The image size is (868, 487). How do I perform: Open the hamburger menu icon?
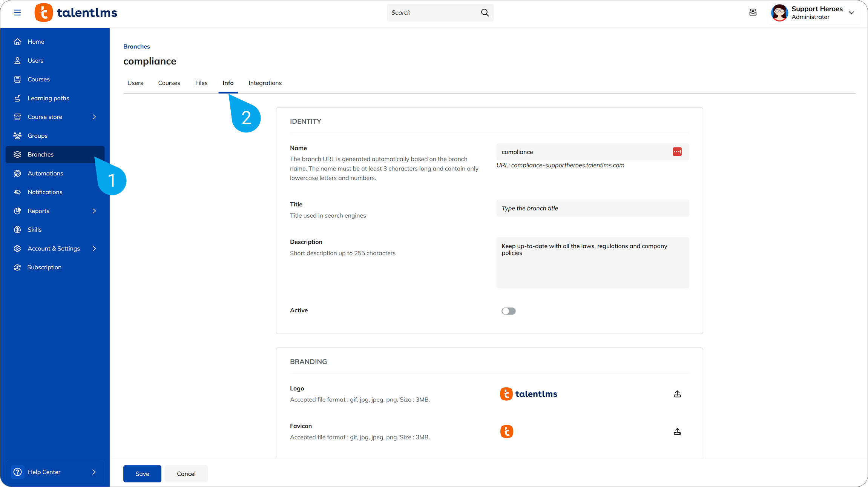point(17,12)
